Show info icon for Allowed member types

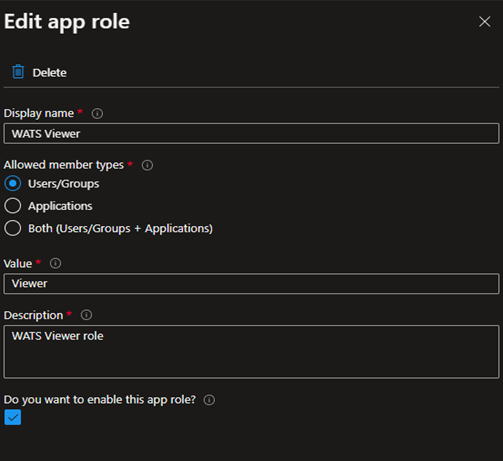pyautogui.click(x=147, y=165)
